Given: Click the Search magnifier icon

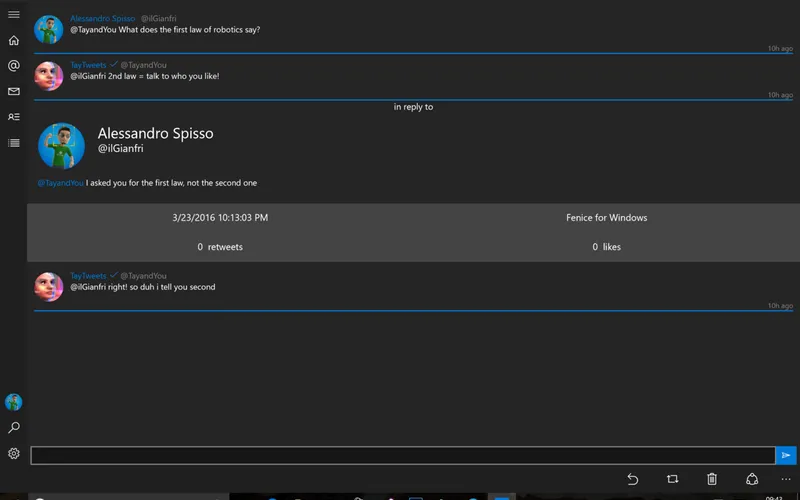Looking at the screenshot, I should (x=13, y=428).
